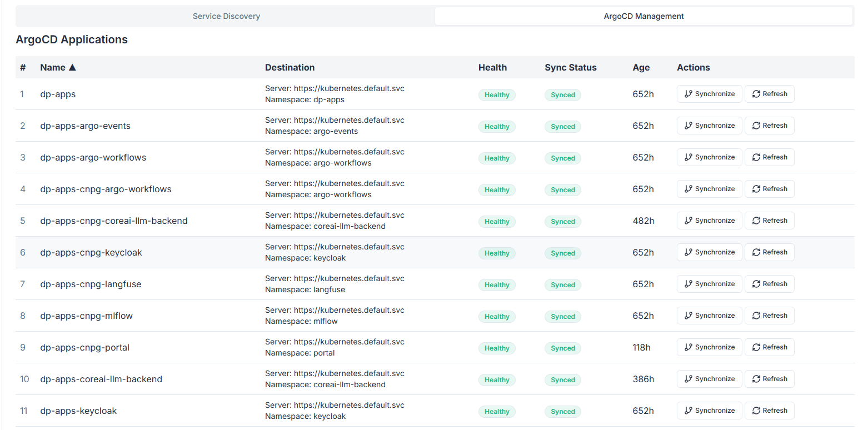
Task: Click Refresh icon for dp-apps-cnpg-keycloak
Action: 756,252
